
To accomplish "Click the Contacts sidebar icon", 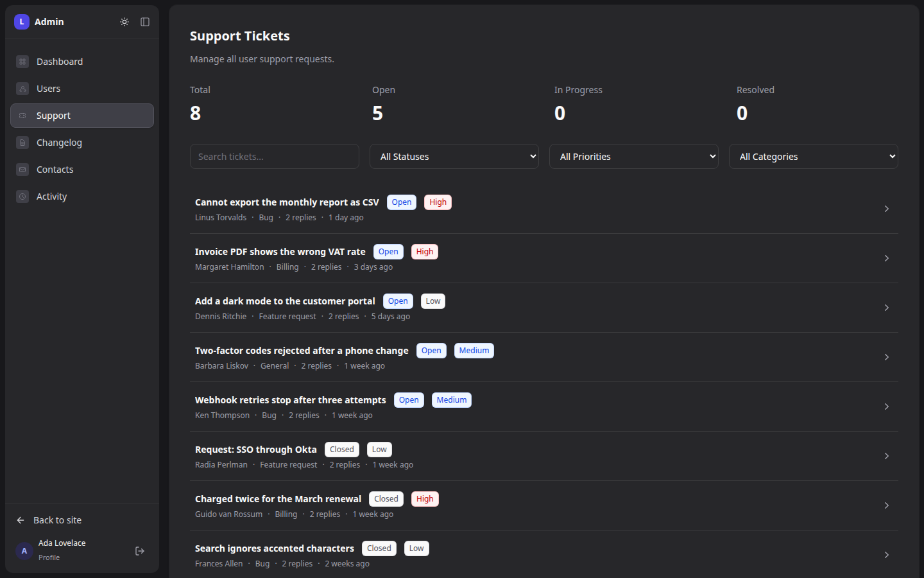I will pos(22,170).
